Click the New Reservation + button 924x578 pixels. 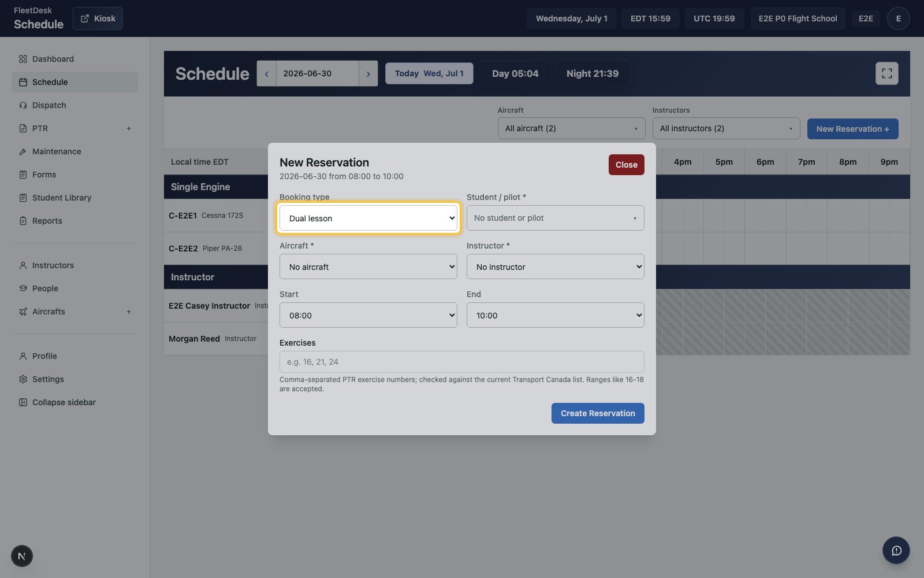[x=852, y=129]
